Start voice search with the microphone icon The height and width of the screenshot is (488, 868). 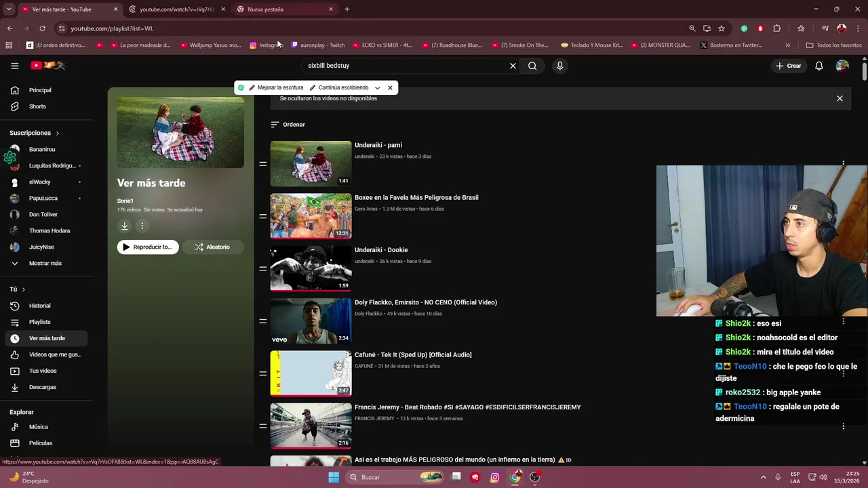point(559,66)
